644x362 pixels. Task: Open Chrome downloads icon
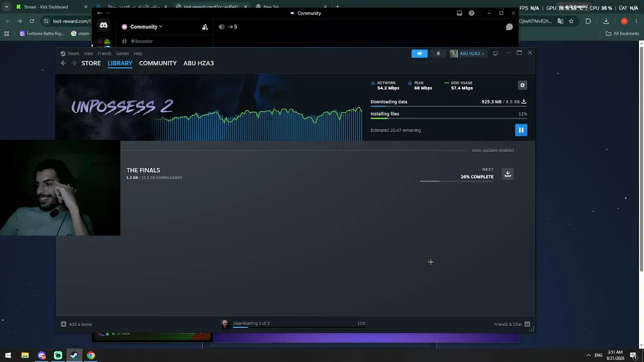[606, 21]
